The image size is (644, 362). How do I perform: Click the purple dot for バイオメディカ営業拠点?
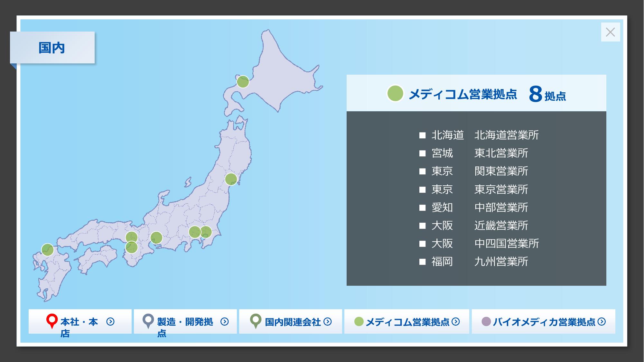coord(486,321)
